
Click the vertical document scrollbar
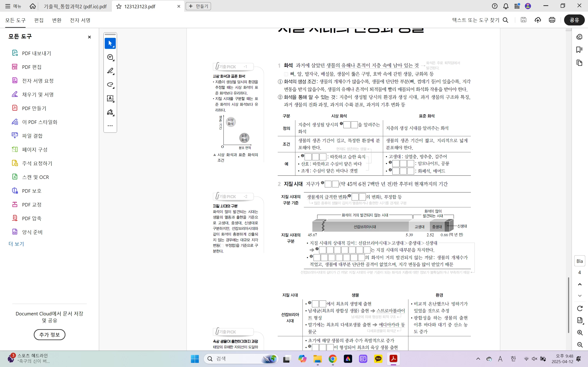pyautogui.click(x=568, y=305)
